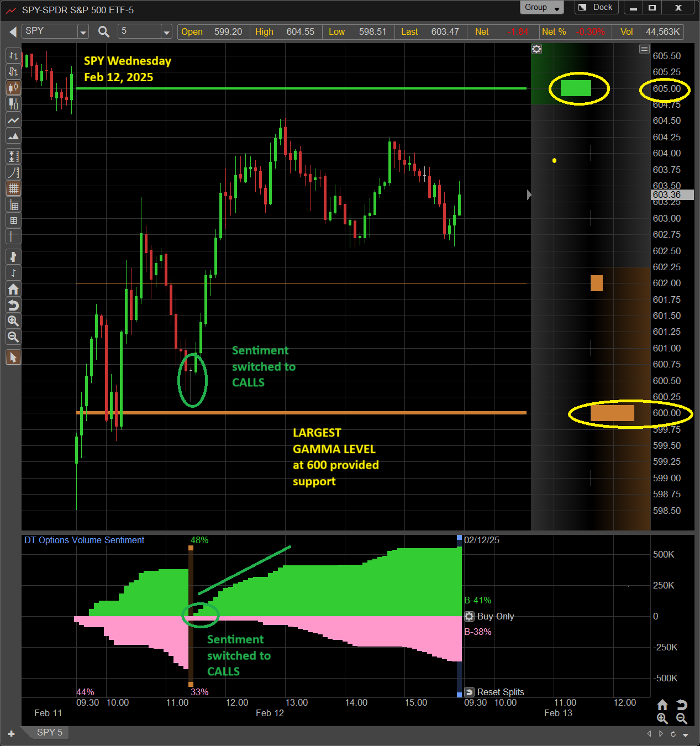
Task: Click the 02/12/25 date label
Action: pyautogui.click(x=482, y=540)
